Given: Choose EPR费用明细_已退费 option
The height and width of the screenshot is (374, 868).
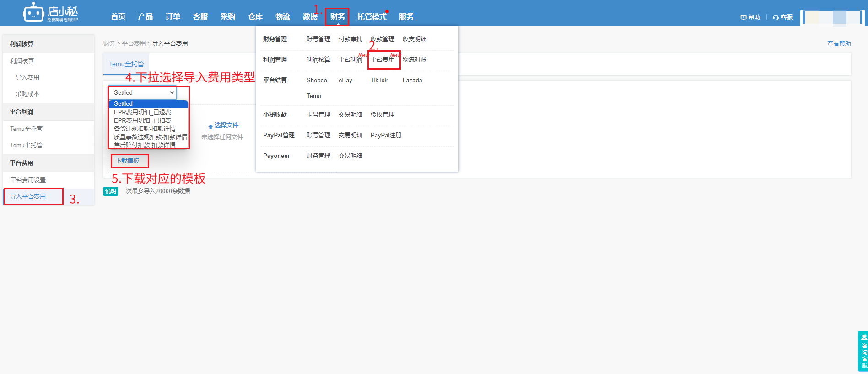Looking at the screenshot, I should point(148,112).
